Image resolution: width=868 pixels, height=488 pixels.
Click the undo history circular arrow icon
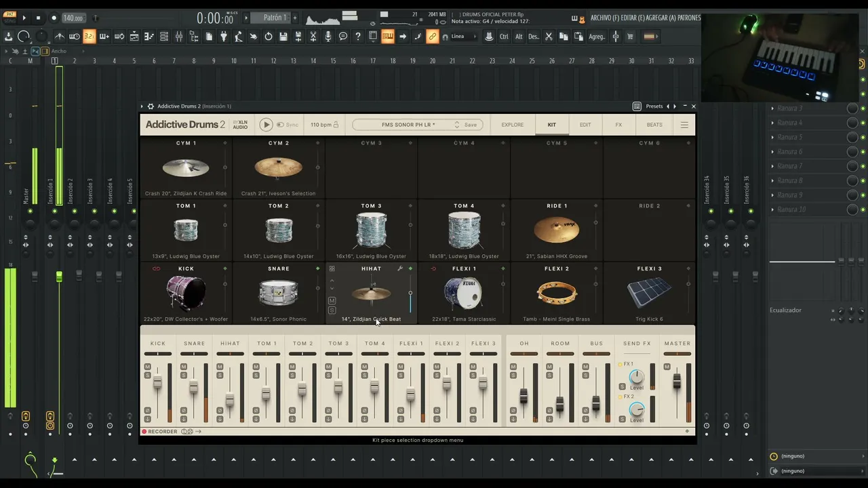(269, 37)
